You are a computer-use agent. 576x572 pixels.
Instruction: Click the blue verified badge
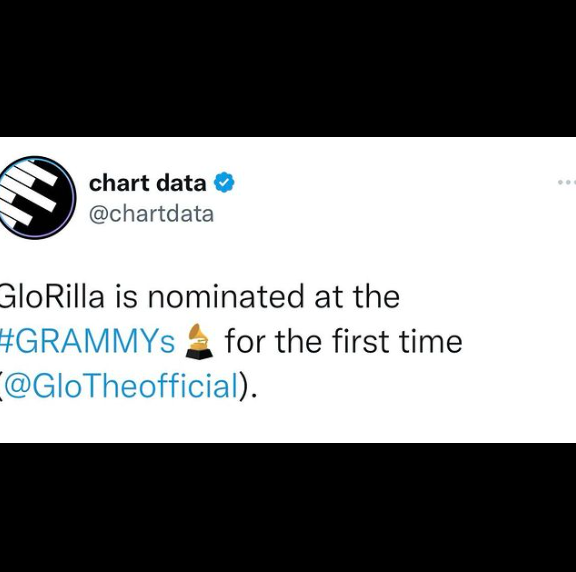[224, 182]
